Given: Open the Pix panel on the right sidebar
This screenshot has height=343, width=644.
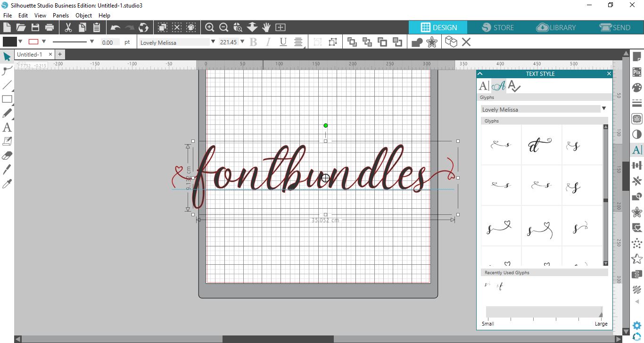Looking at the screenshot, I should [x=637, y=73].
